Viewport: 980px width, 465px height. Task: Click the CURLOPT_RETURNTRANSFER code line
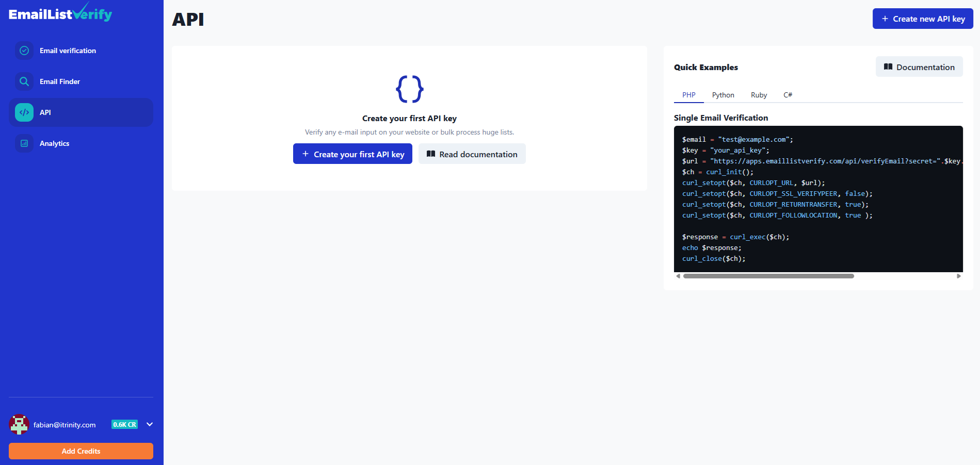coord(775,204)
